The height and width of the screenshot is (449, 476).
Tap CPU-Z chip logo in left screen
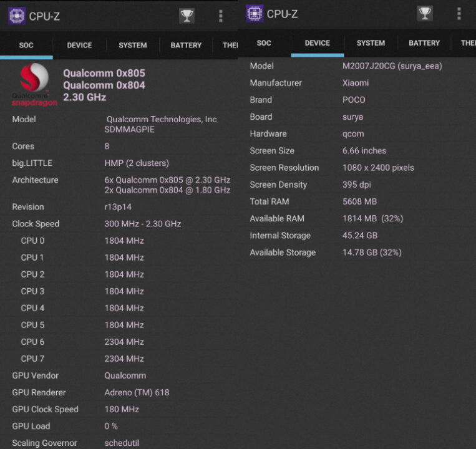[17, 16]
